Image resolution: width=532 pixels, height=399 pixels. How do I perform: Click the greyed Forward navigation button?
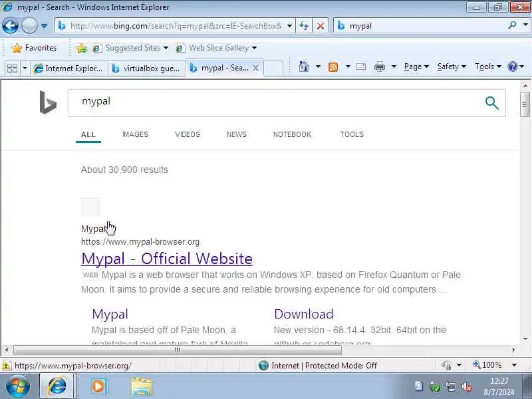click(x=29, y=26)
